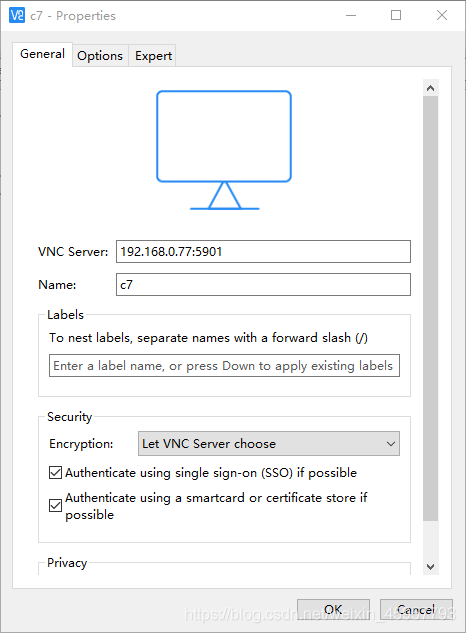Switch to the Options tab

100,56
